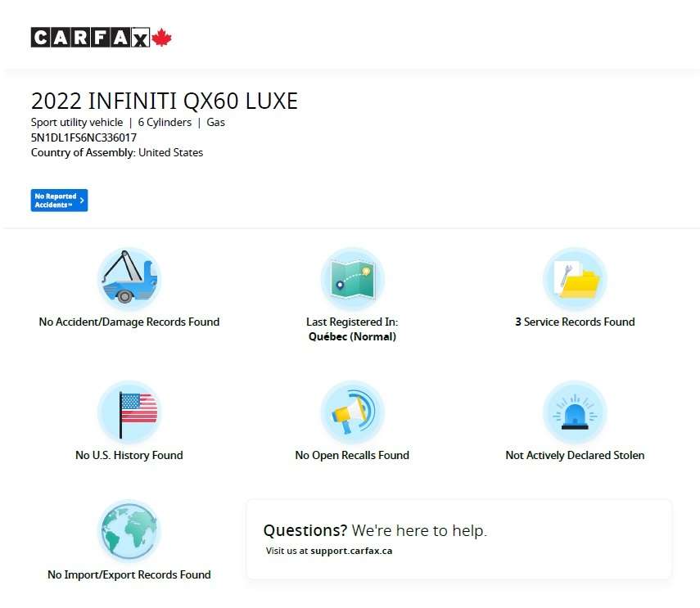Select the VIN 5N1DL1FS6NC336017

[84, 137]
